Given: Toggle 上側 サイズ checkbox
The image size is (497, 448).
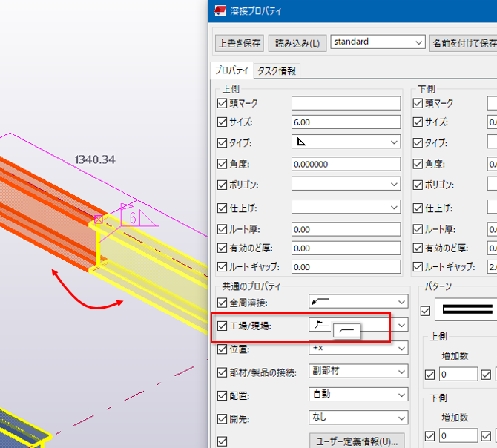Looking at the screenshot, I should pos(223,122).
